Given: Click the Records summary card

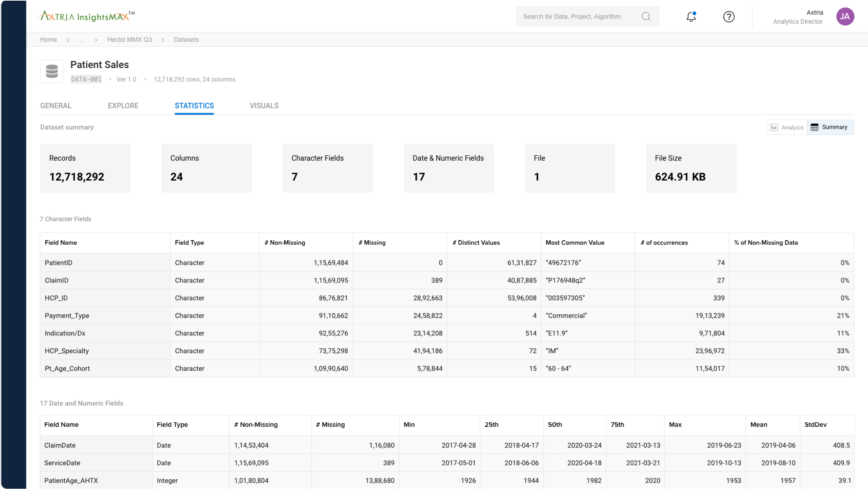Looking at the screenshot, I should point(85,168).
